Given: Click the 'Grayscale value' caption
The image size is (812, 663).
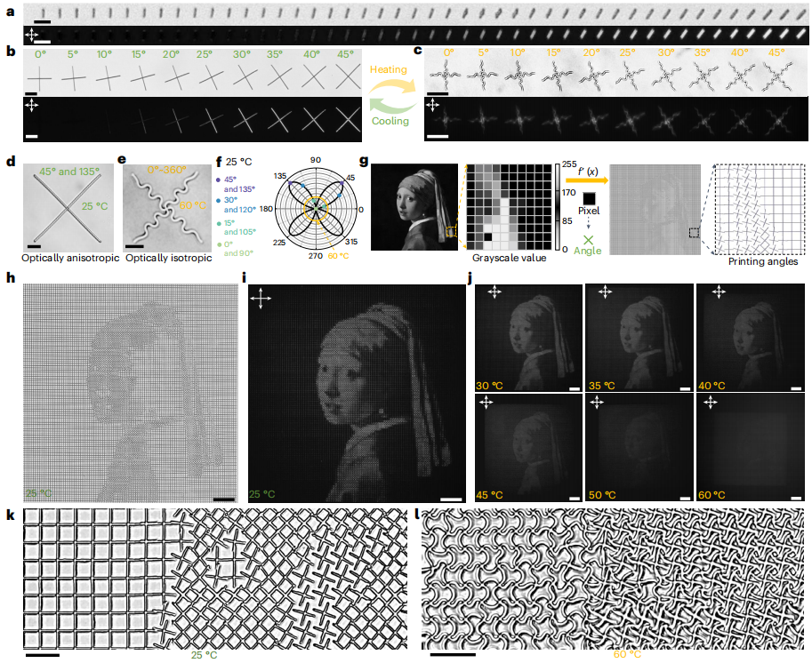Looking at the screenshot, I should pyautogui.click(x=509, y=258).
